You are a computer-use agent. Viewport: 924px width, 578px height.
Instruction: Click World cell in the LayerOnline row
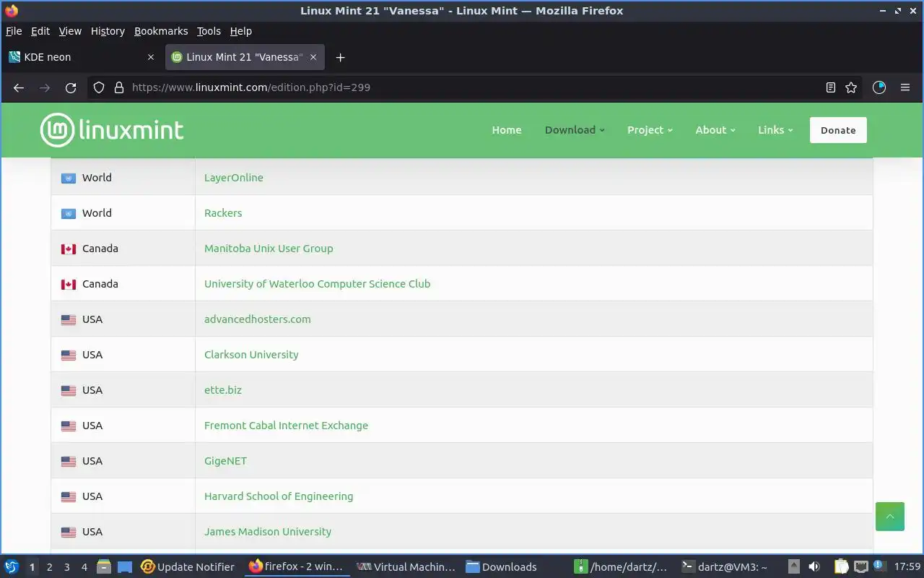pos(123,178)
